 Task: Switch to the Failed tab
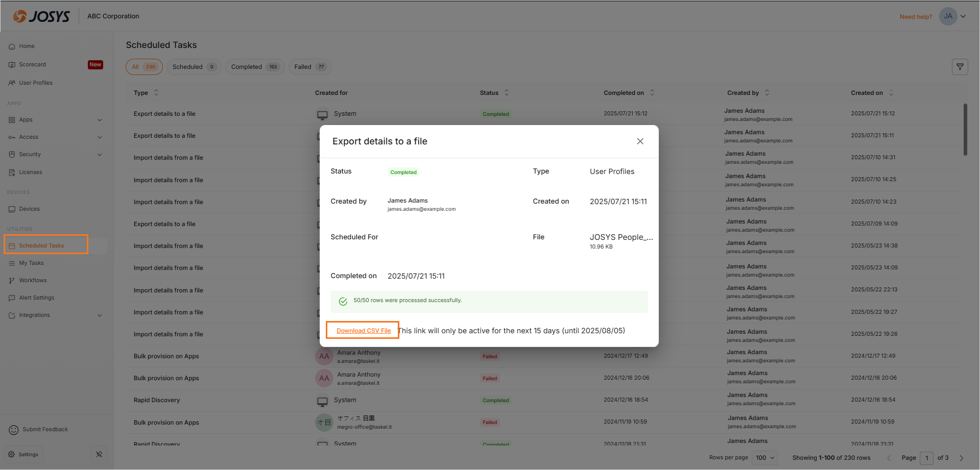tap(309, 67)
